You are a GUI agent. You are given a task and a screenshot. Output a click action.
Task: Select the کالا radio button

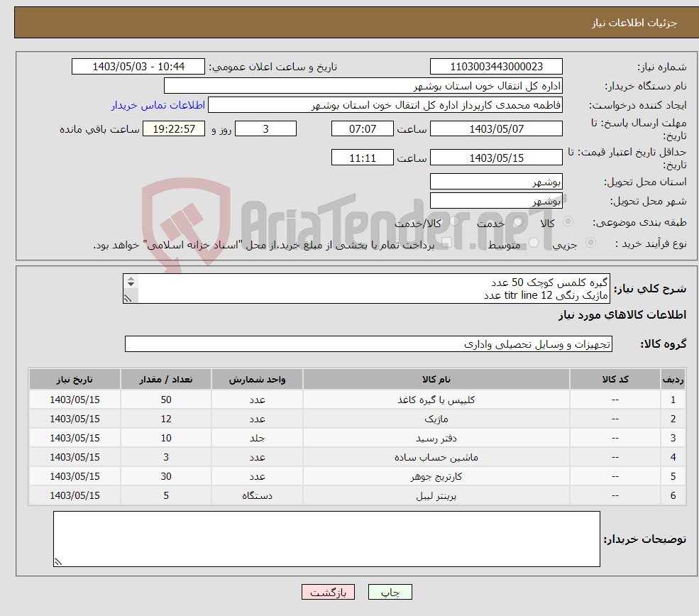pos(568,221)
